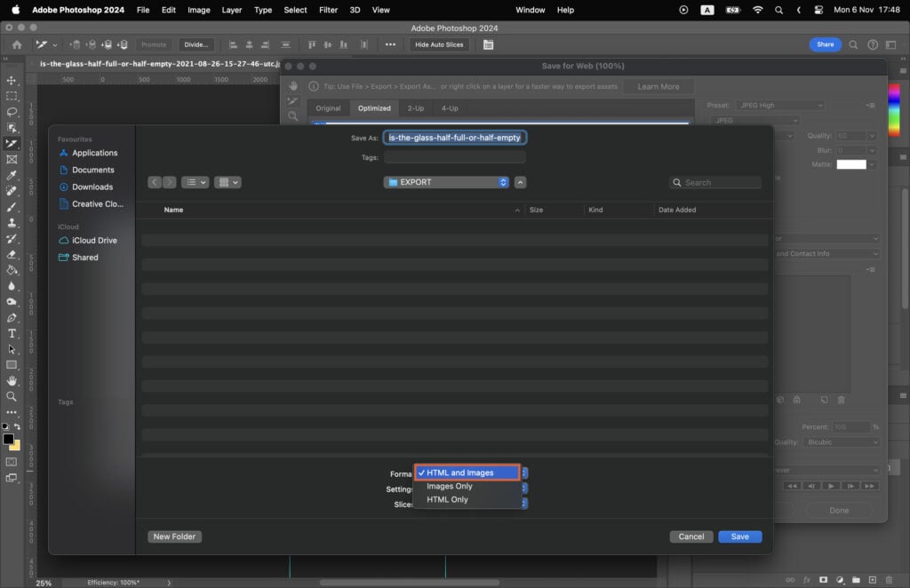Open Spotlight search from the menu bar
The image size is (910, 588).
[779, 10]
